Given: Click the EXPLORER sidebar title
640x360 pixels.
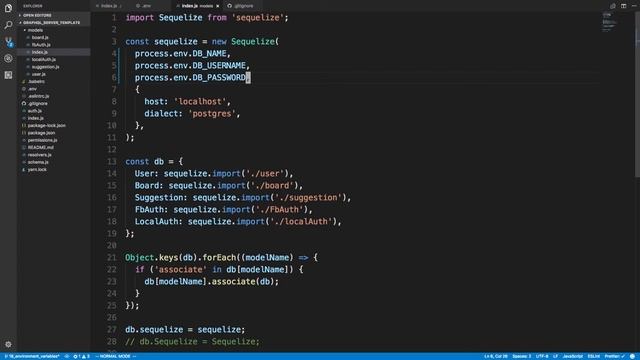Looking at the screenshot, I should point(33,6).
